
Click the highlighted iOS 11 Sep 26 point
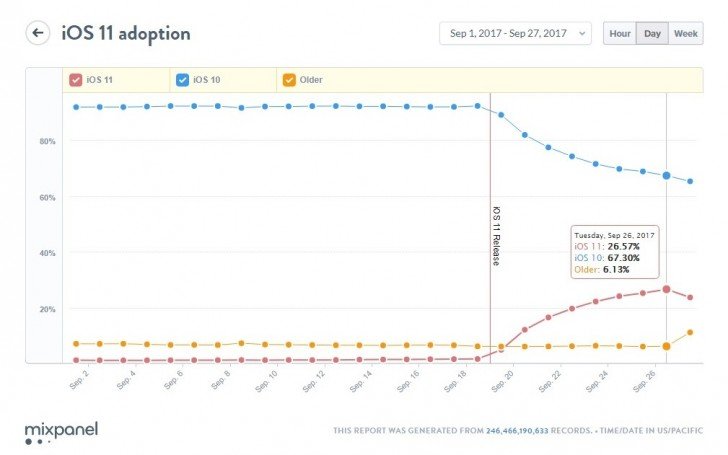pos(666,289)
